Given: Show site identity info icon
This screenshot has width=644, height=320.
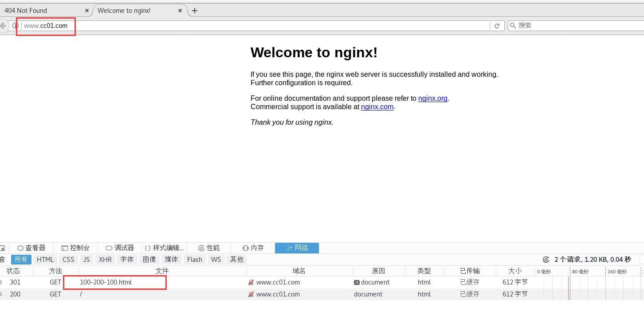Looking at the screenshot, I should pyautogui.click(x=15, y=26).
